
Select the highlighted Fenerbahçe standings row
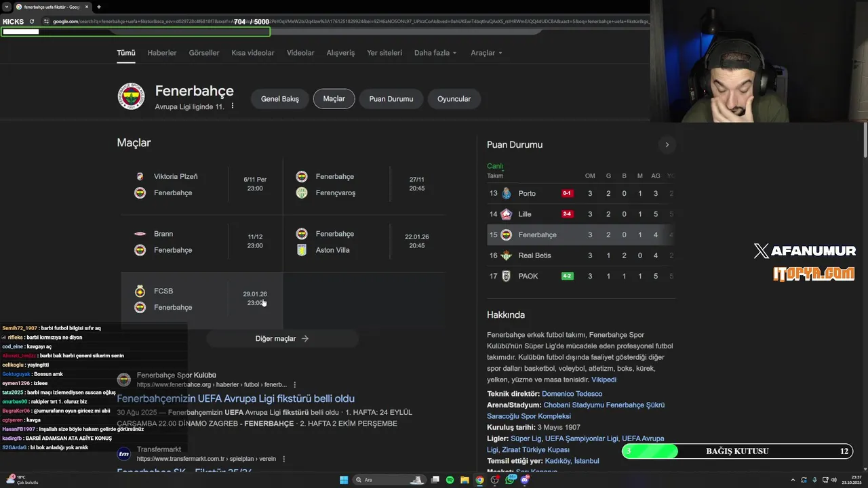[x=581, y=235]
